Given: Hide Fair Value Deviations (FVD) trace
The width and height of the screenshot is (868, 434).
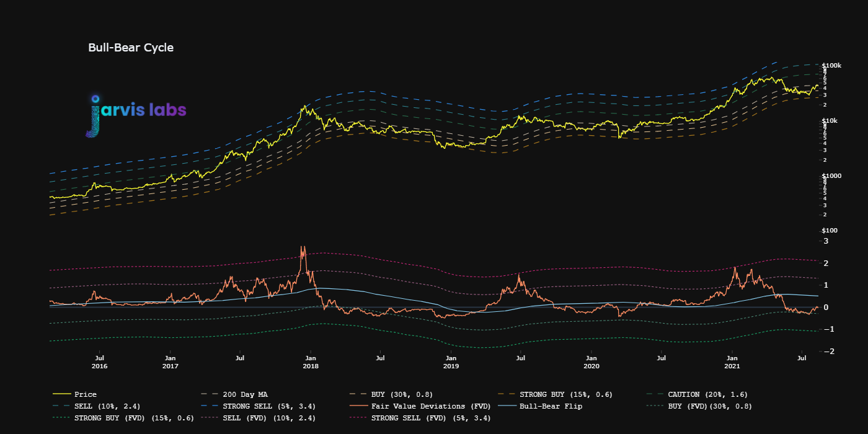Looking at the screenshot, I should [x=420, y=406].
